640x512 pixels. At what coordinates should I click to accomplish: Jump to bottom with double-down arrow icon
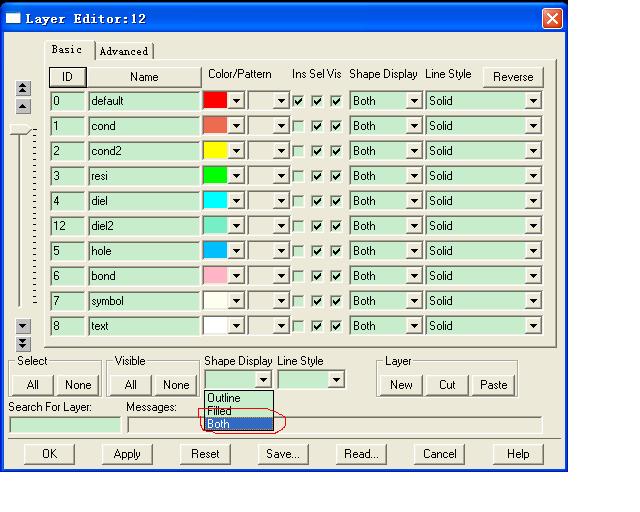pyautogui.click(x=23, y=343)
